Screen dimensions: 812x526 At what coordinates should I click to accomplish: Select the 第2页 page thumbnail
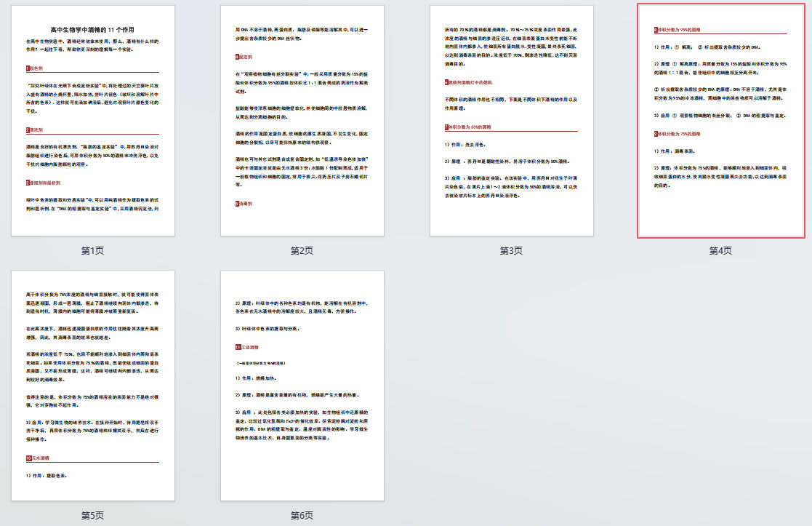point(302,121)
